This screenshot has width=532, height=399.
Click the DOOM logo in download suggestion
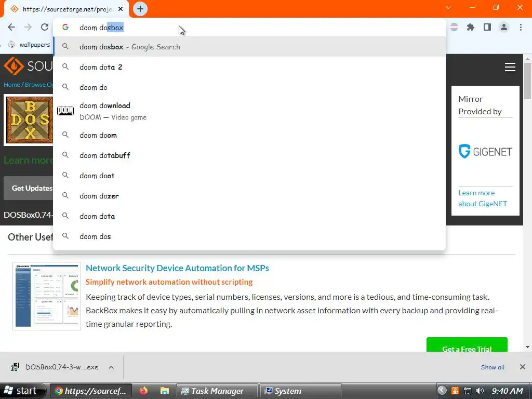(x=65, y=111)
